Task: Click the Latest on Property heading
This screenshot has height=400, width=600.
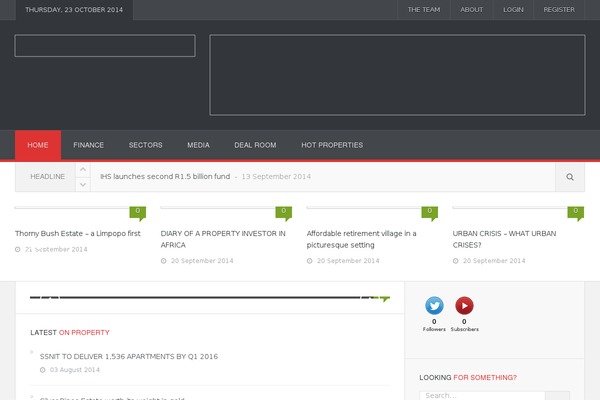Action: (70, 333)
